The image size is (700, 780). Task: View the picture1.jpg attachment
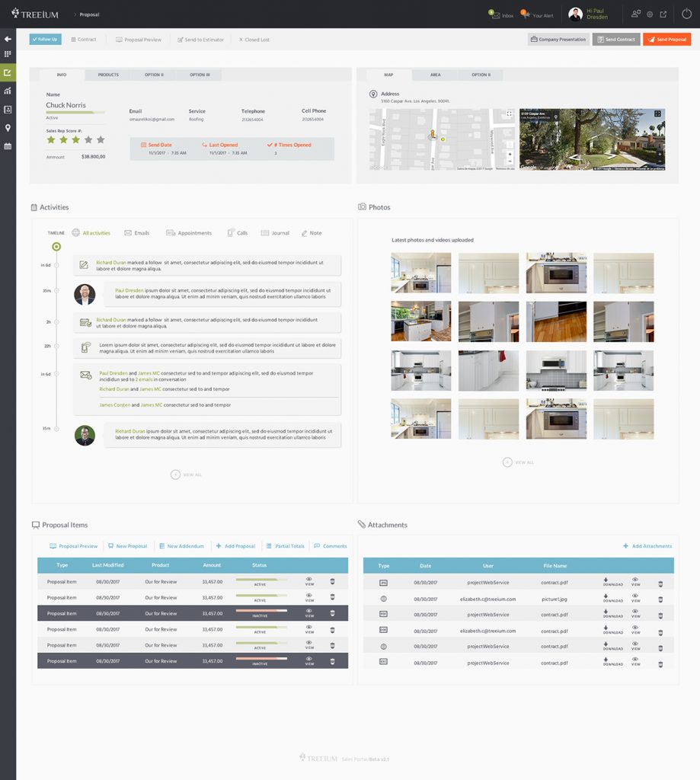pyautogui.click(x=635, y=599)
